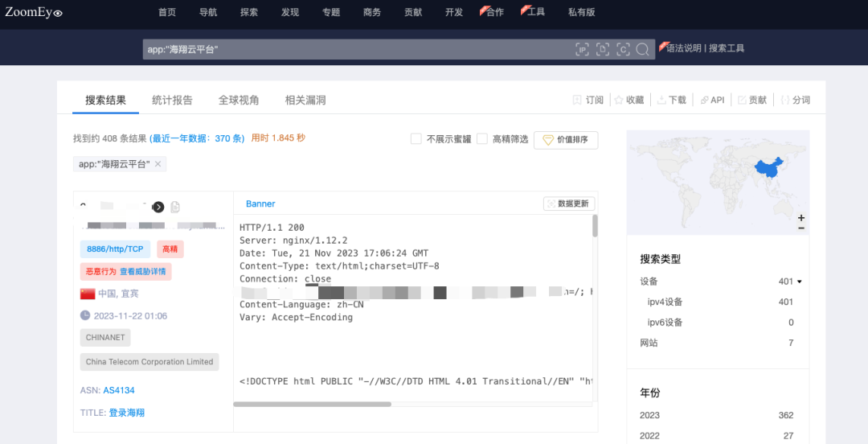Open the 导航 nav item

208,12
